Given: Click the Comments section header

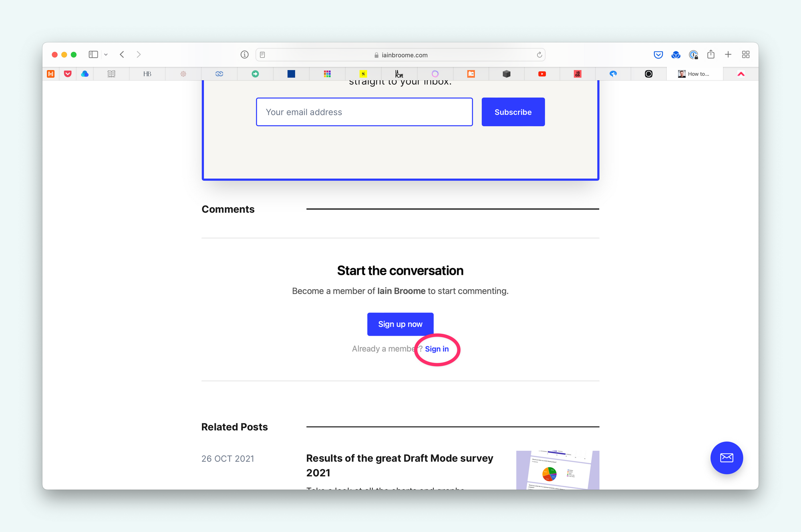Looking at the screenshot, I should (x=228, y=209).
